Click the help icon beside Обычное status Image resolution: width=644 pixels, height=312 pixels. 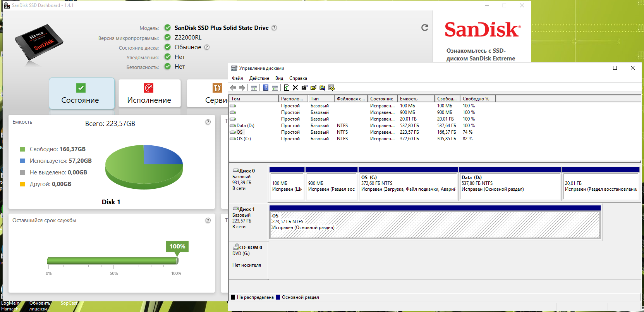point(207,47)
